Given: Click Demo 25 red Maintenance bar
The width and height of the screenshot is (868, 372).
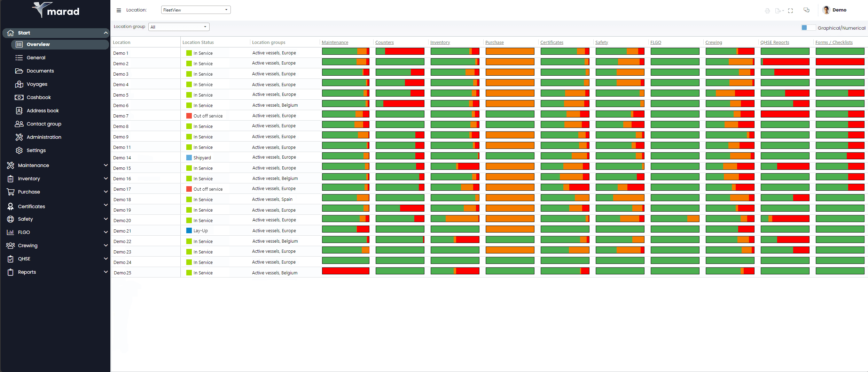Looking at the screenshot, I should pyautogui.click(x=345, y=271).
